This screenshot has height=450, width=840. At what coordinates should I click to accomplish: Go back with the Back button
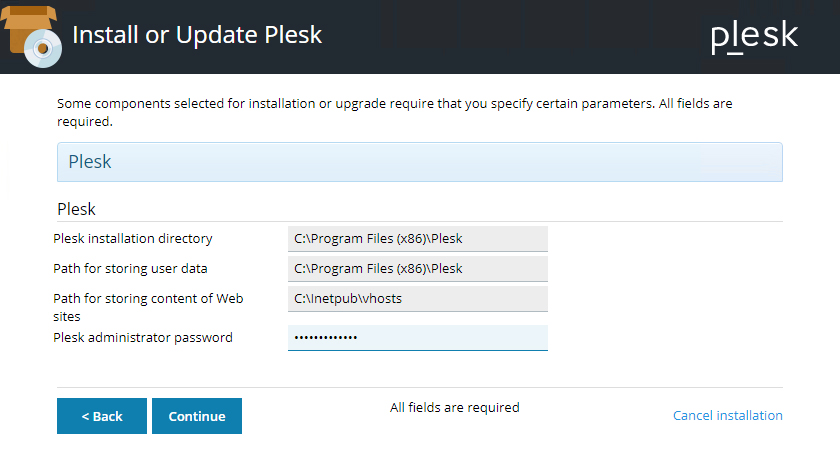tap(102, 416)
